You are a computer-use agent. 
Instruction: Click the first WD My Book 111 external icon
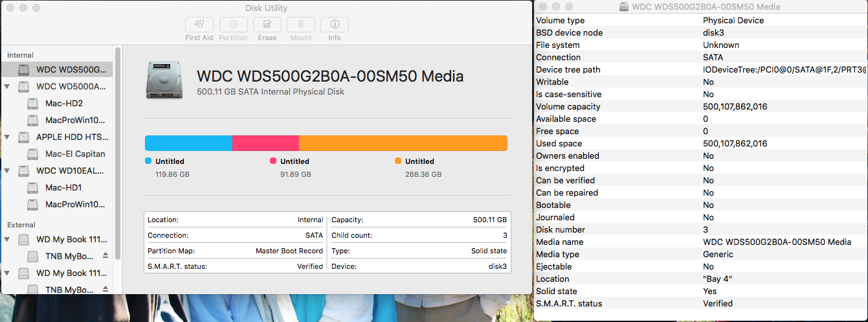tap(24, 240)
